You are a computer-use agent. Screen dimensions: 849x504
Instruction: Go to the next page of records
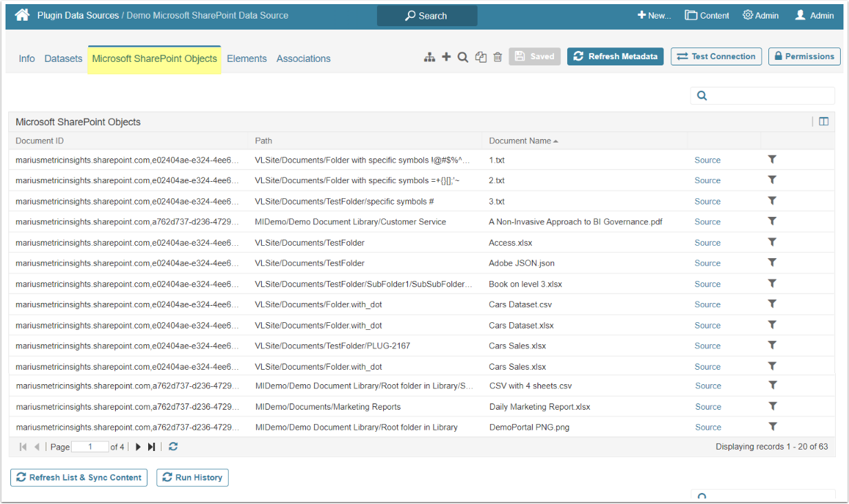138,447
